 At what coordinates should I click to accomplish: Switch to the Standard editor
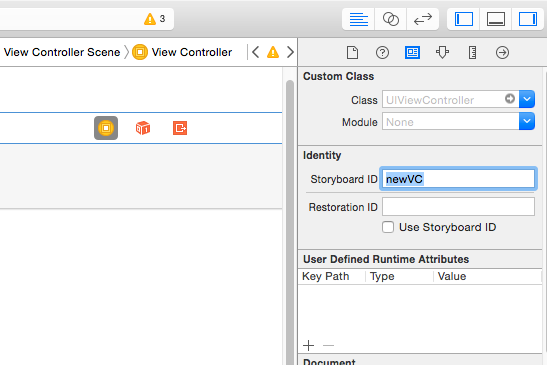click(x=358, y=19)
